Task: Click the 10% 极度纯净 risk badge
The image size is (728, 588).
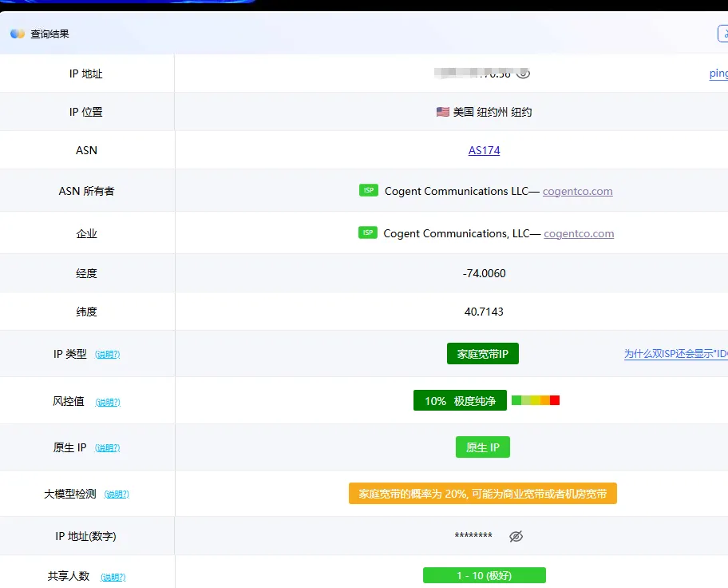Action: point(460,401)
